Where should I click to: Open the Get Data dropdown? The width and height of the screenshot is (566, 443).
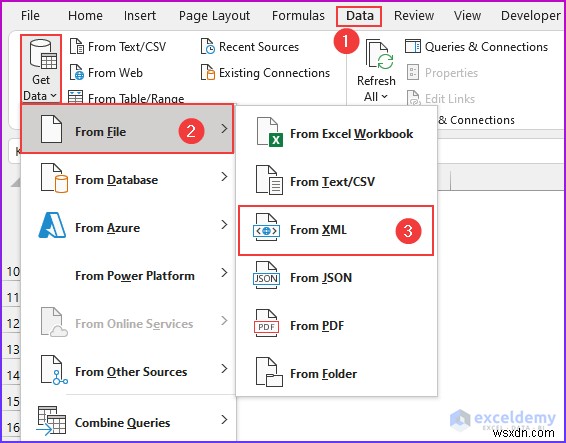click(40, 70)
